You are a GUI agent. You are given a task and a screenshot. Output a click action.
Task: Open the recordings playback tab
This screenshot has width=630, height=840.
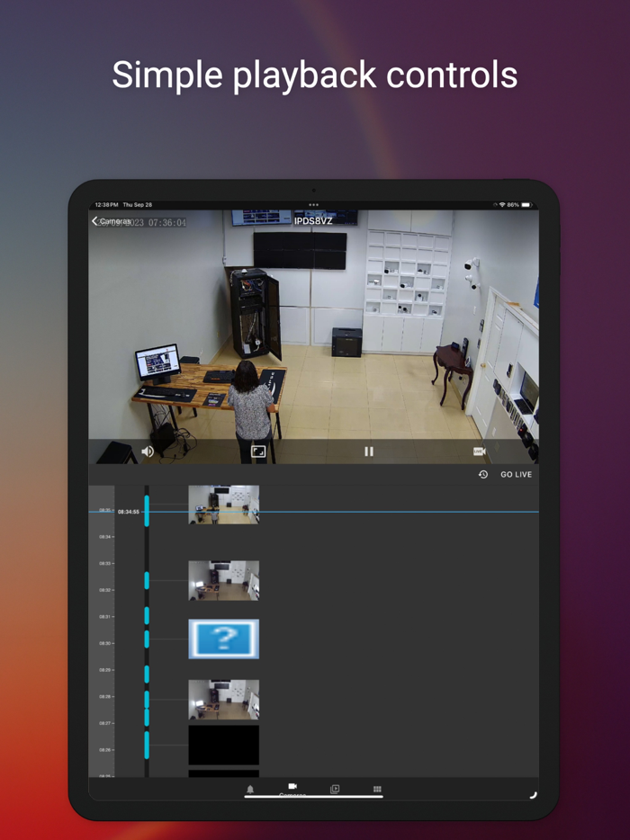(x=335, y=789)
